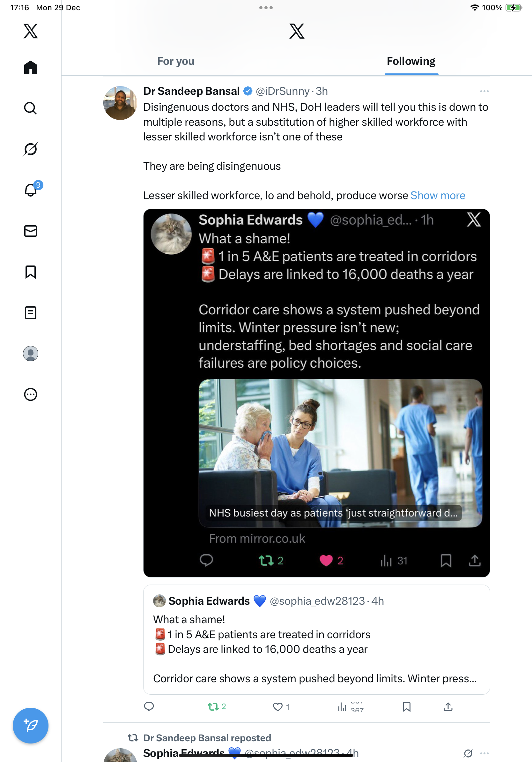The image size is (532, 762).
Task: Expand post text with Show more
Action: pos(438,196)
